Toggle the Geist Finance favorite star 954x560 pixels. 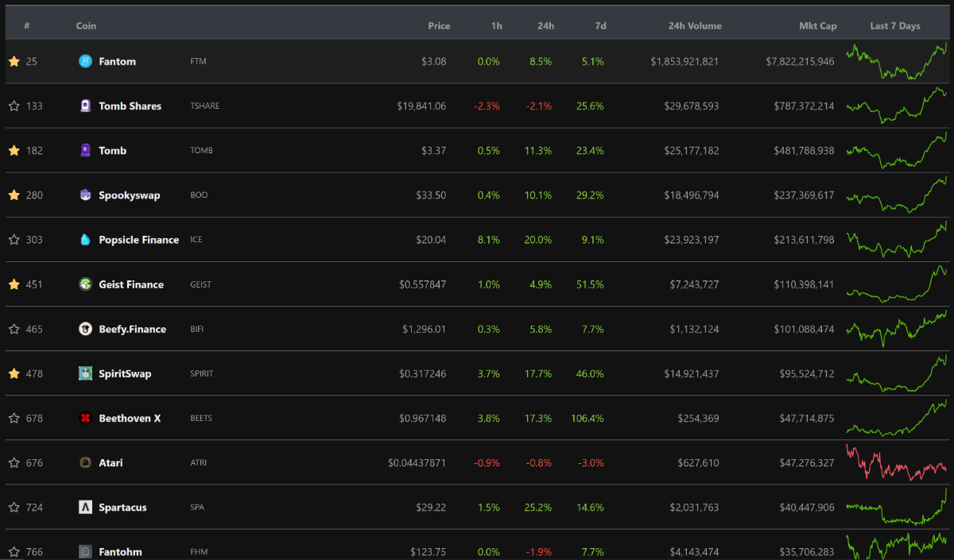[x=14, y=284]
